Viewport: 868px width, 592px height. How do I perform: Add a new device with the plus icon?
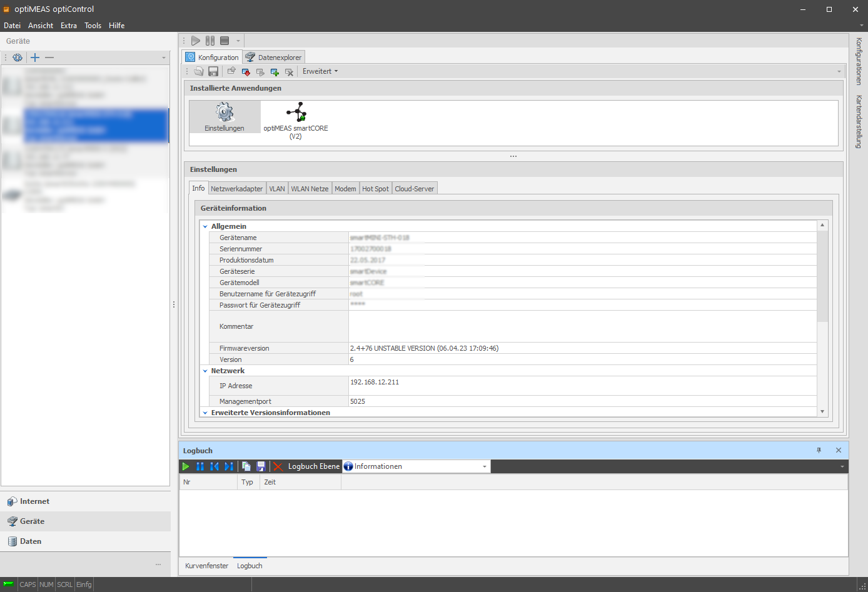pos(35,58)
